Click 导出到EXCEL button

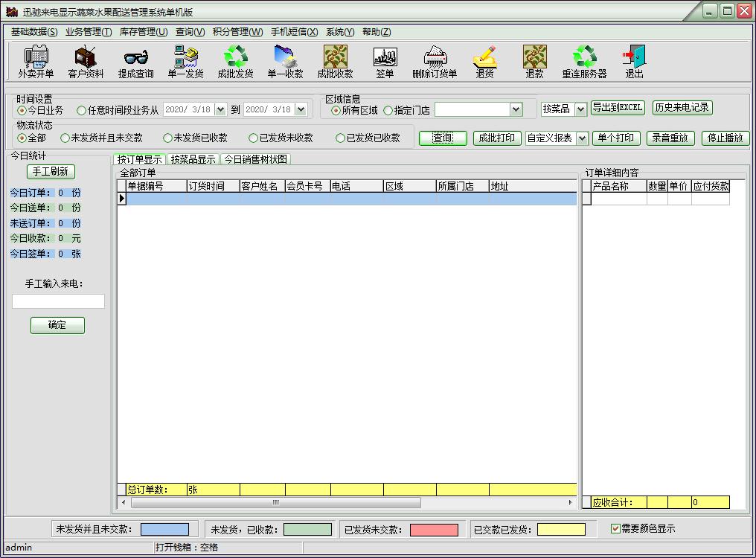(618, 108)
